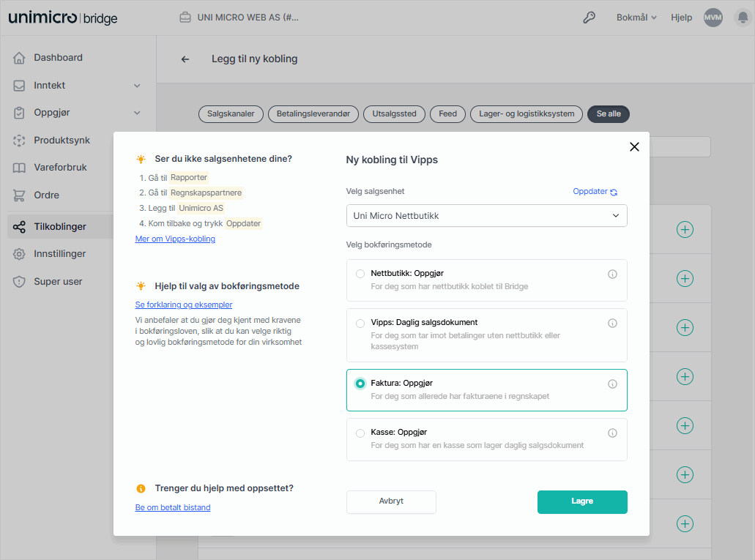Open Vareforbruk in the sidebar
This screenshot has height=560, width=755.
60,168
